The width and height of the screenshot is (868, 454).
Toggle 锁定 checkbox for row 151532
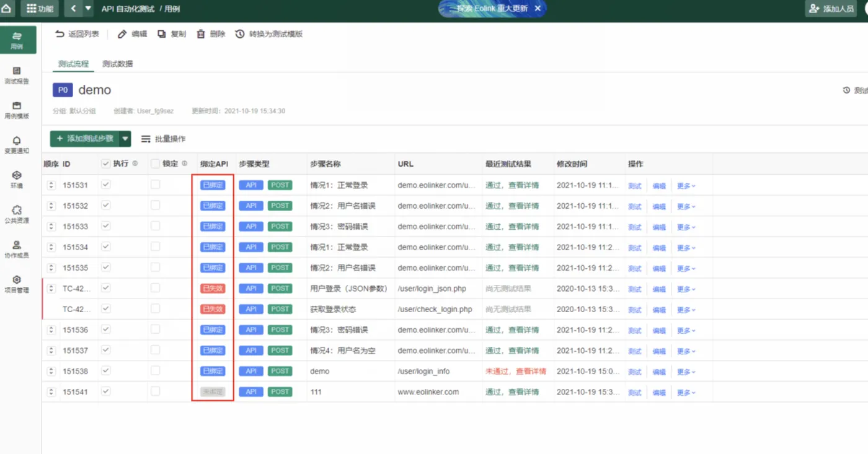155,205
